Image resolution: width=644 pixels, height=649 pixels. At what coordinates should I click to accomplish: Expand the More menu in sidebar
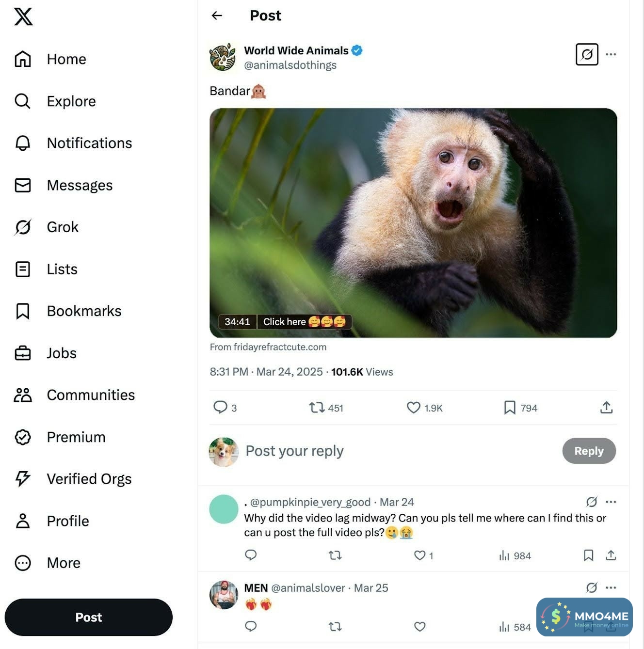click(63, 563)
